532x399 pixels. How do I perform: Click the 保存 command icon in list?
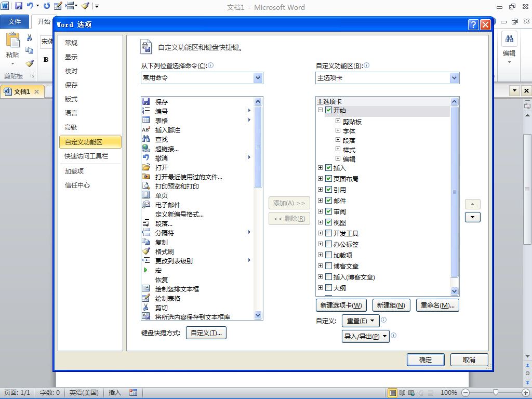[146, 101]
